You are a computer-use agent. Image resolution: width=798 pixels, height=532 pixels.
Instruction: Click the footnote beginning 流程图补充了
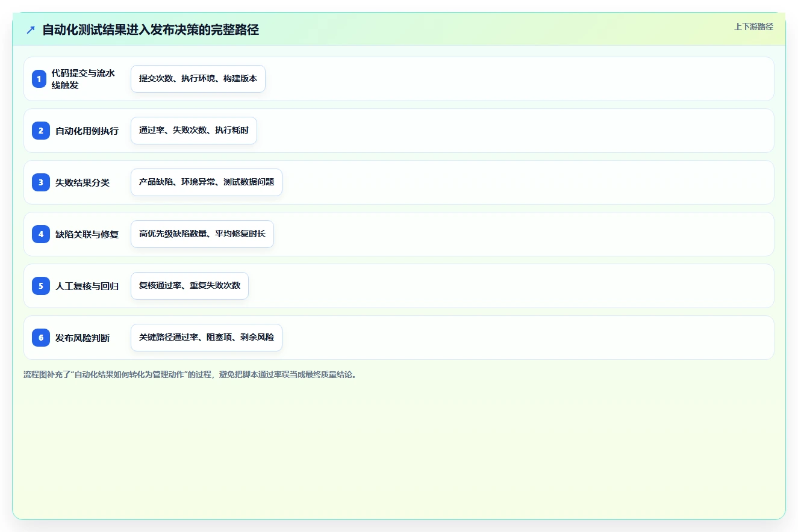[x=190, y=374]
